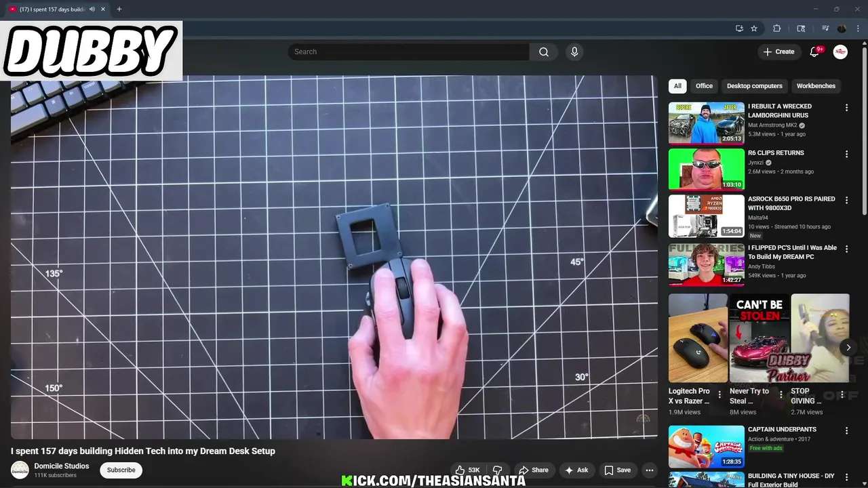Open the Chrome three-dot menu

(x=857, y=28)
